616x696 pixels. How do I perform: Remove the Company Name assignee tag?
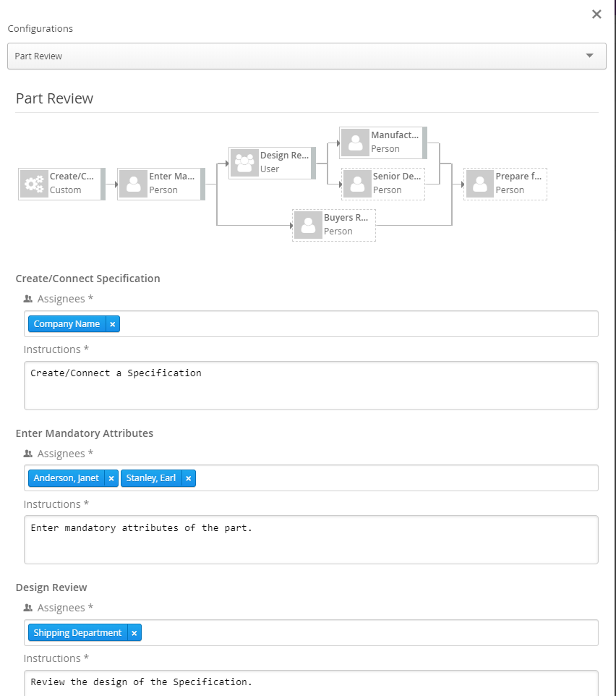tap(112, 324)
